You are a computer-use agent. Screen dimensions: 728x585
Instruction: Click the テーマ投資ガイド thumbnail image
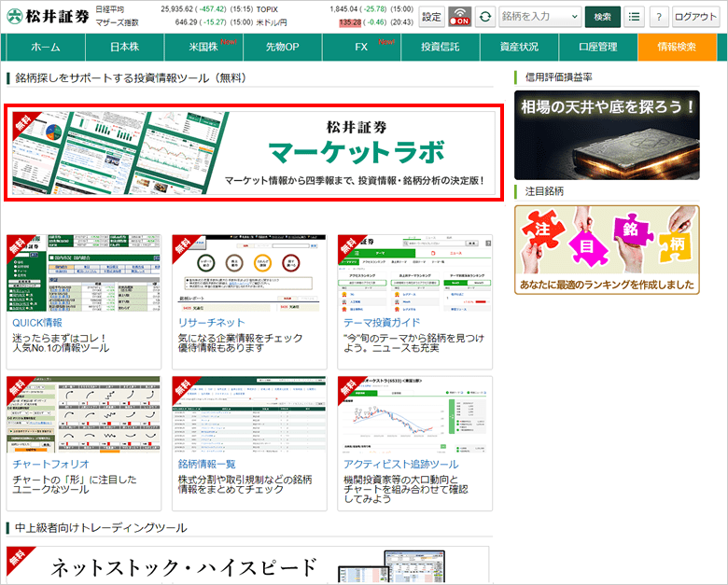(414, 273)
